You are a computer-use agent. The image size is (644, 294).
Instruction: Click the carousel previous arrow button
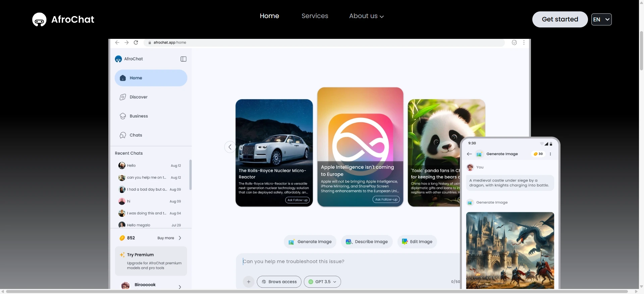230,147
